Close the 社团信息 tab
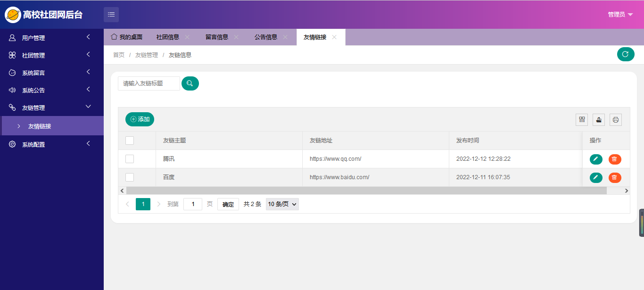 pos(187,37)
